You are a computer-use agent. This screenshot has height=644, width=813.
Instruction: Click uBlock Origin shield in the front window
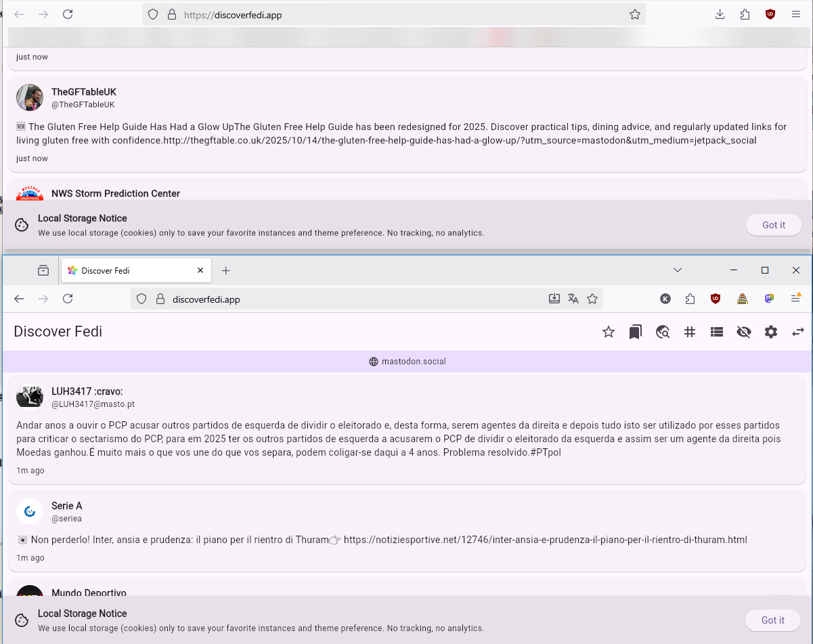pos(716,299)
